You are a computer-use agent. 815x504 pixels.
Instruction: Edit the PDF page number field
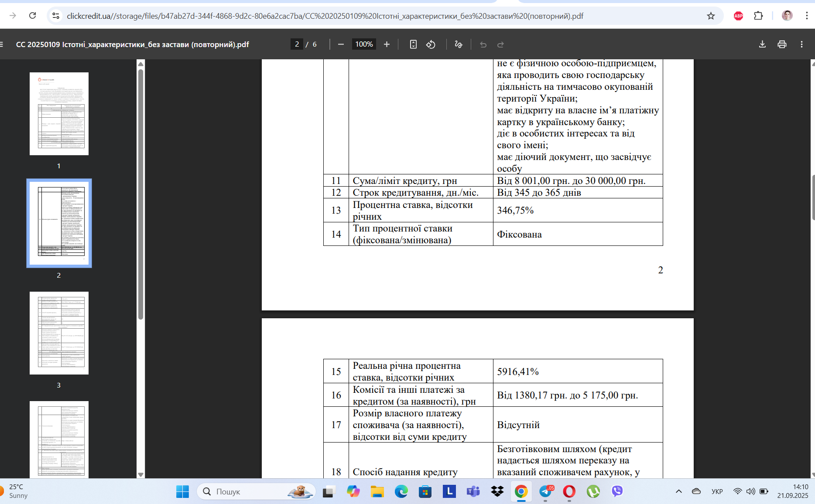(297, 44)
